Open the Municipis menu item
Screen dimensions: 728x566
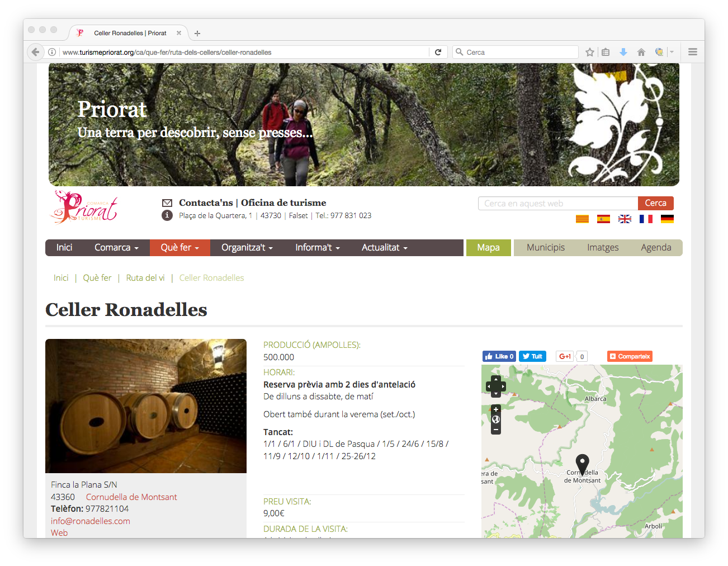546,248
